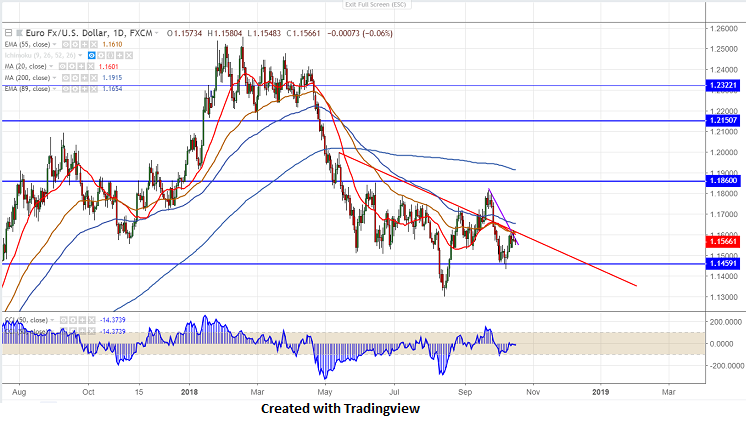Click the plus icon on Ichimoku row

[x=119, y=56]
